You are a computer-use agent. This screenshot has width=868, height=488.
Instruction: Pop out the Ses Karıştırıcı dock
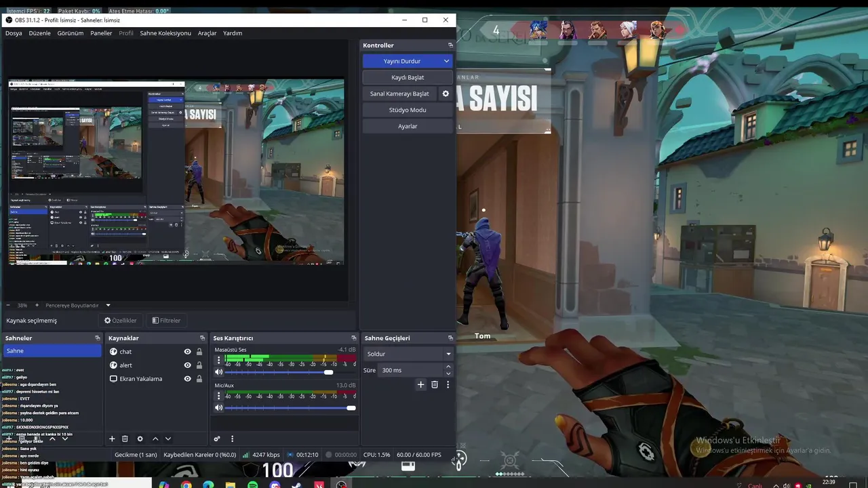click(353, 338)
